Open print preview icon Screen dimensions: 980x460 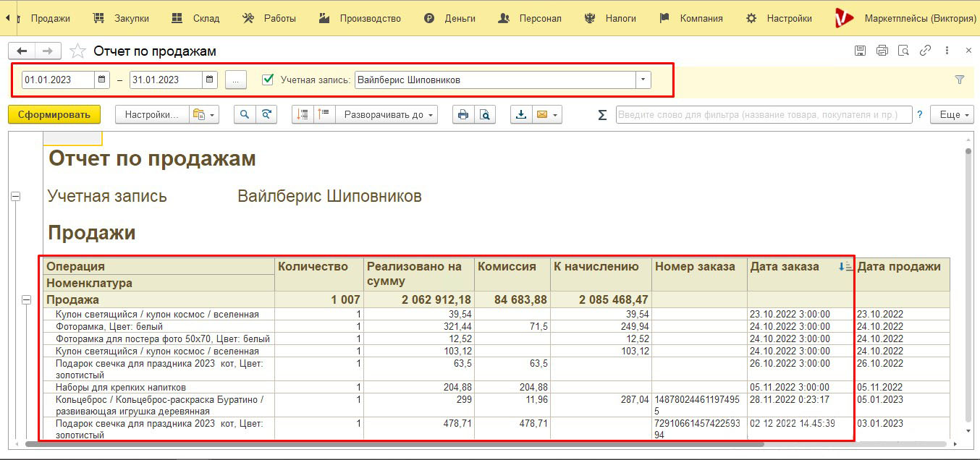485,114
